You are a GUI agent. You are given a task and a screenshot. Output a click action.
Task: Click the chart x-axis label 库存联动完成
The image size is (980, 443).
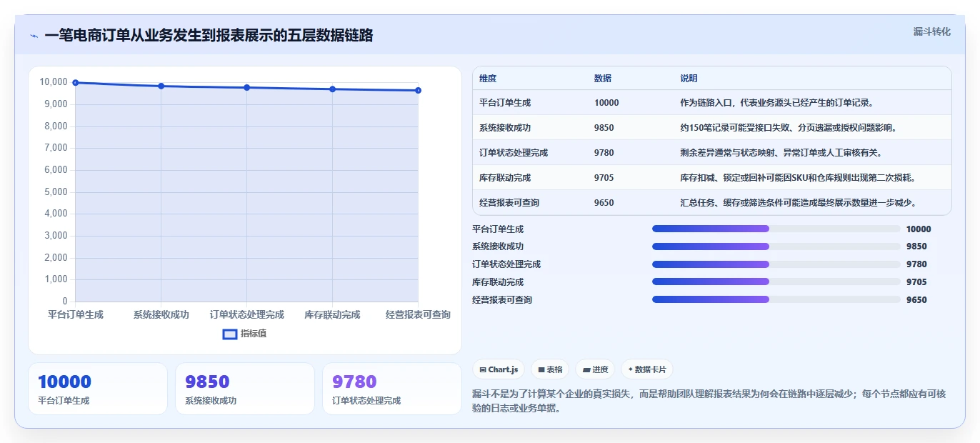(332, 315)
